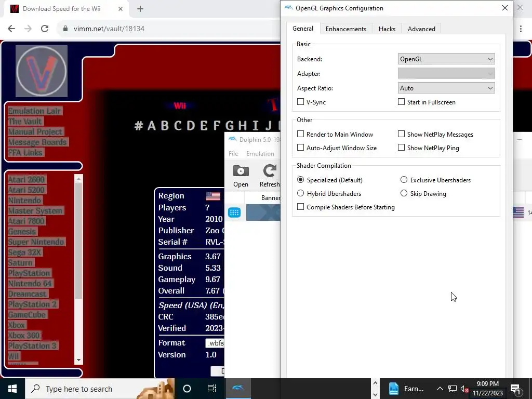Click sidebar scrollbar down arrow
532x399 pixels.
(79, 361)
